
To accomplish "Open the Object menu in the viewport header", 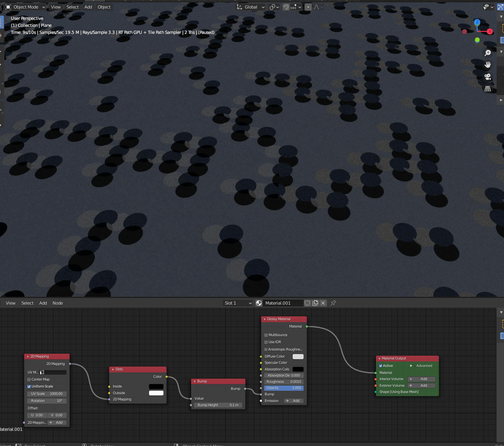I will pos(104,7).
